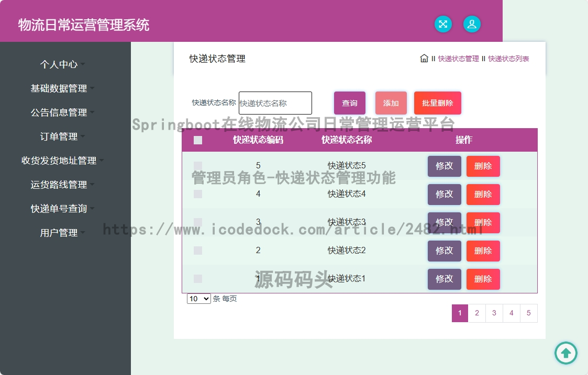Click the 查询 search button

coord(349,103)
